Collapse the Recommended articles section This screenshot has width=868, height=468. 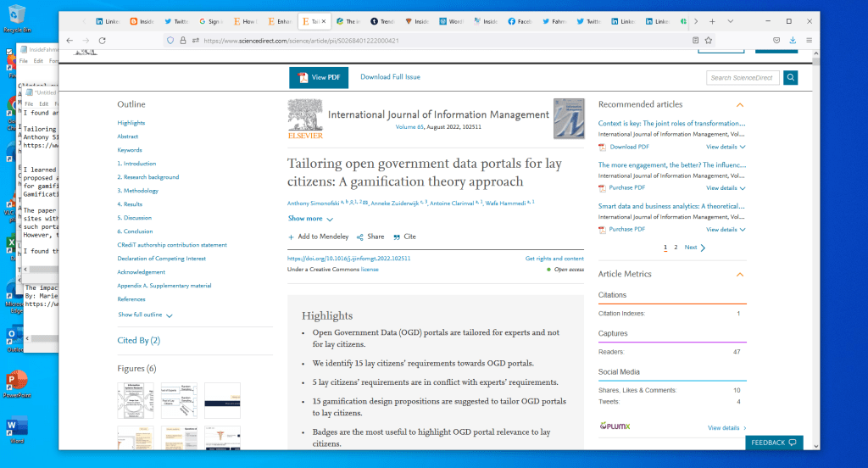pyautogui.click(x=740, y=104)
